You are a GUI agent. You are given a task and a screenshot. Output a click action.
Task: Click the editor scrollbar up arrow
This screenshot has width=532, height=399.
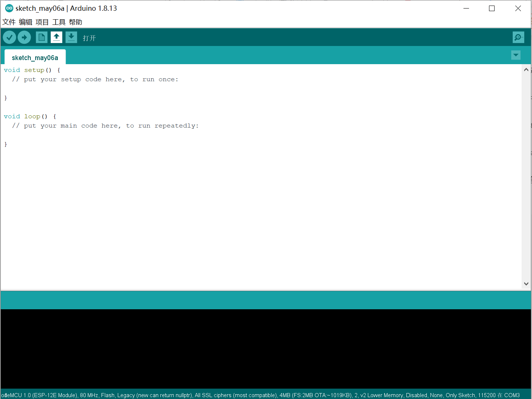click(x=526, y=70)
